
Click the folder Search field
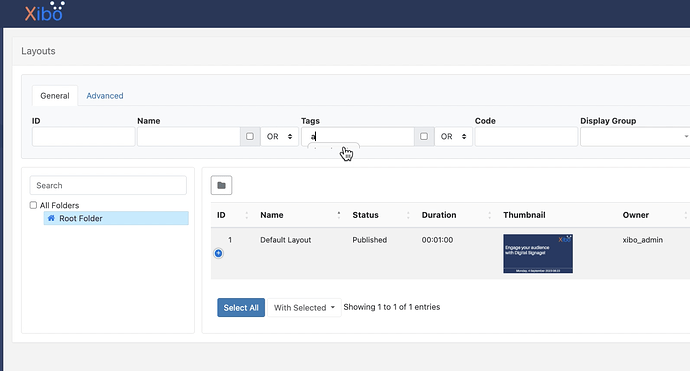pyautogui.click(x=108, y=185)
